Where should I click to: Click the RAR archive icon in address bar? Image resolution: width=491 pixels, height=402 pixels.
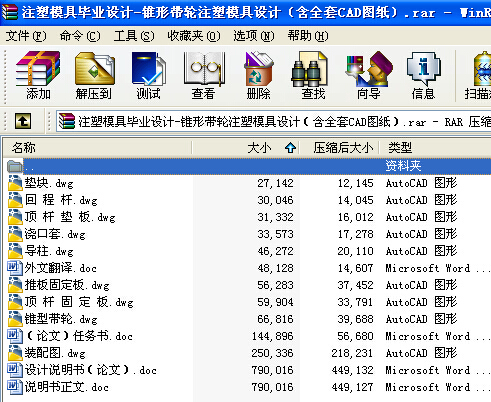[x=67, y=121]
